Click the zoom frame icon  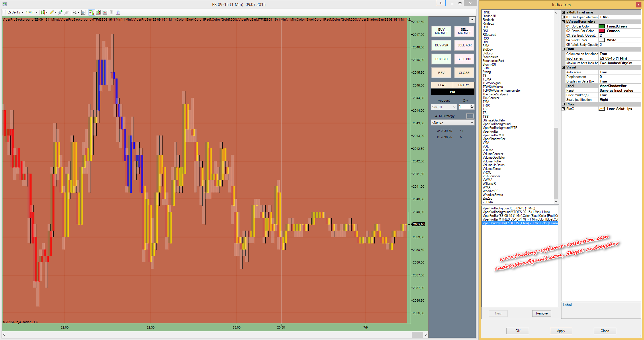coord(83,12)
